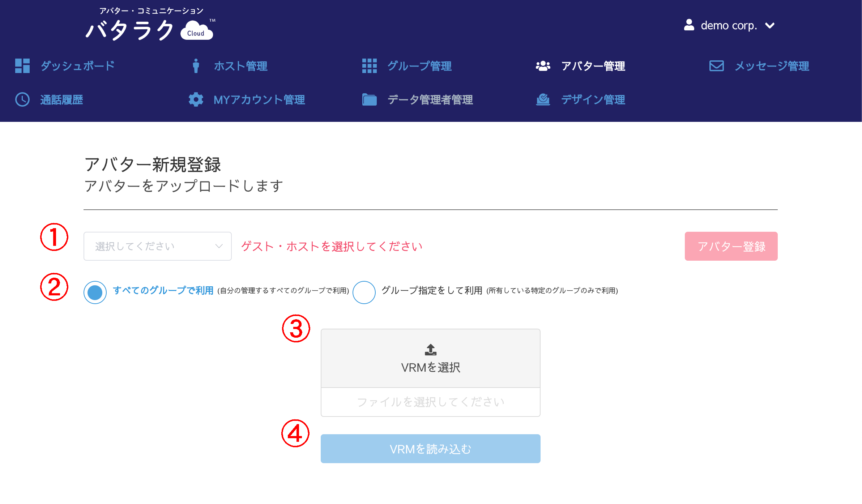Click the design management stamp icon
The height and width of the screenshot is (504, 862).
(x=543, y=99)
